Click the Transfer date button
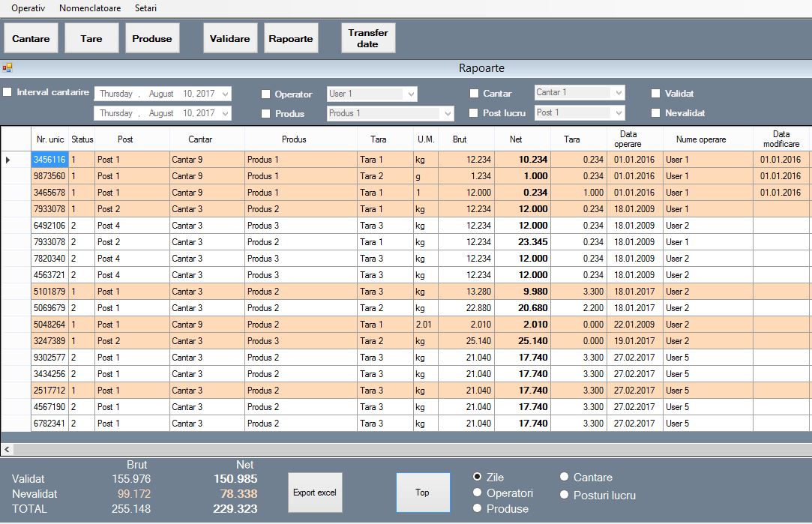The image size is (812, 524). coord(368,38)
